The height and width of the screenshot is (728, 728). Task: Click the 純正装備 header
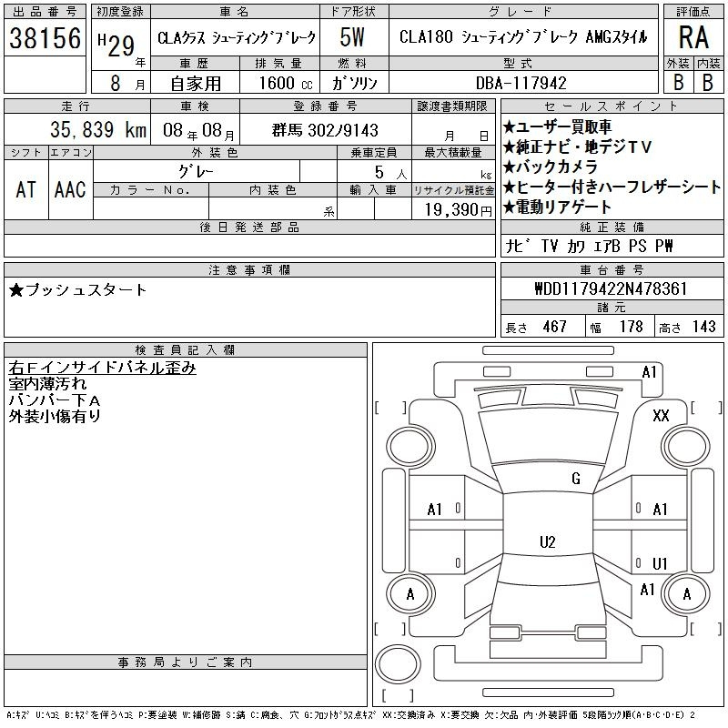coord(612,227)
